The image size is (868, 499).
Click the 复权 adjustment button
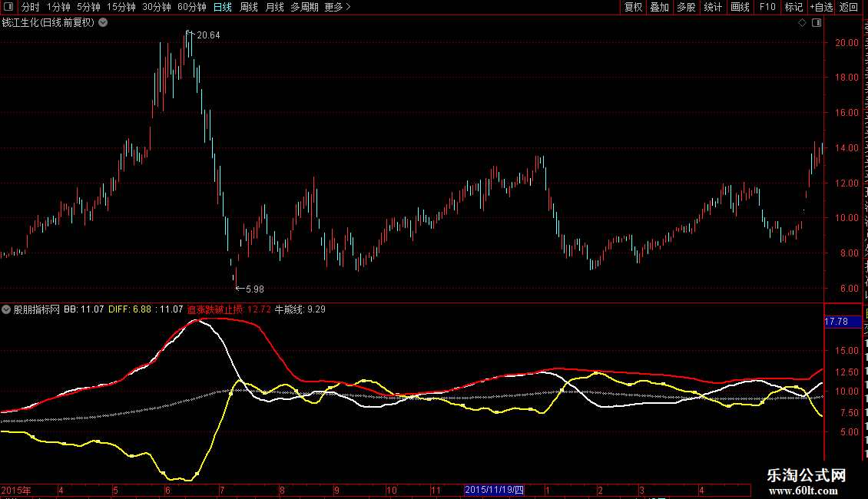pyautogui.click(x=633, y=7)
